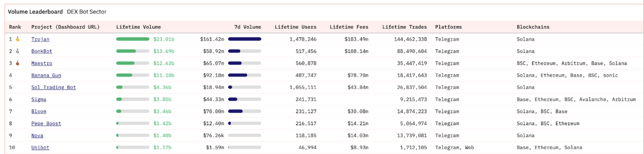
Task: Open the BonkBot dashboard link
Action: click(42, 51)
